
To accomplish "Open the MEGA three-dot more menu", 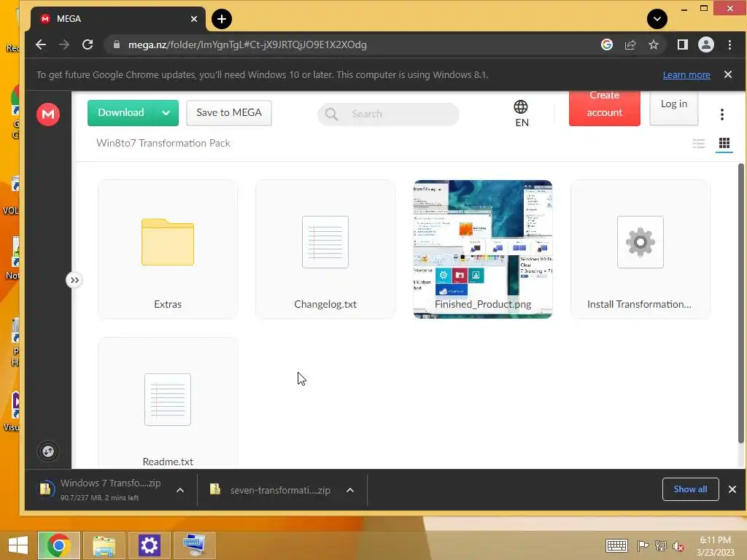I will (x=722, y=114).
